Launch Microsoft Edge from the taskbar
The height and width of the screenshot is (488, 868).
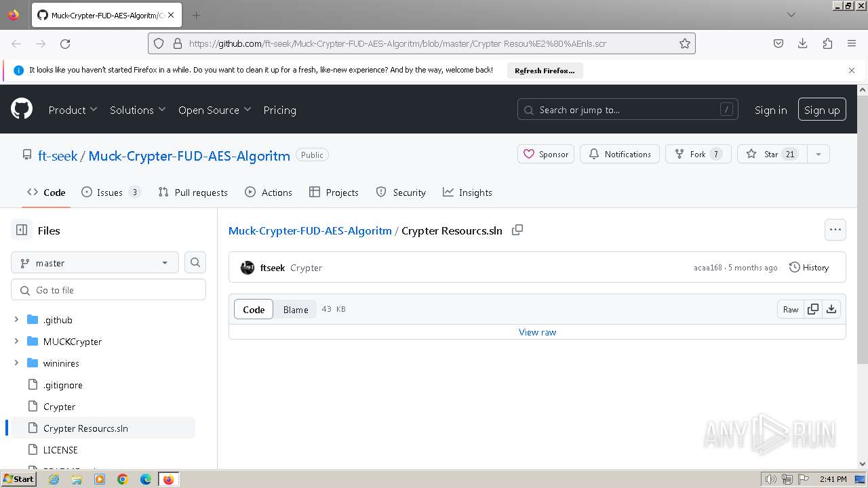point(146,479)
